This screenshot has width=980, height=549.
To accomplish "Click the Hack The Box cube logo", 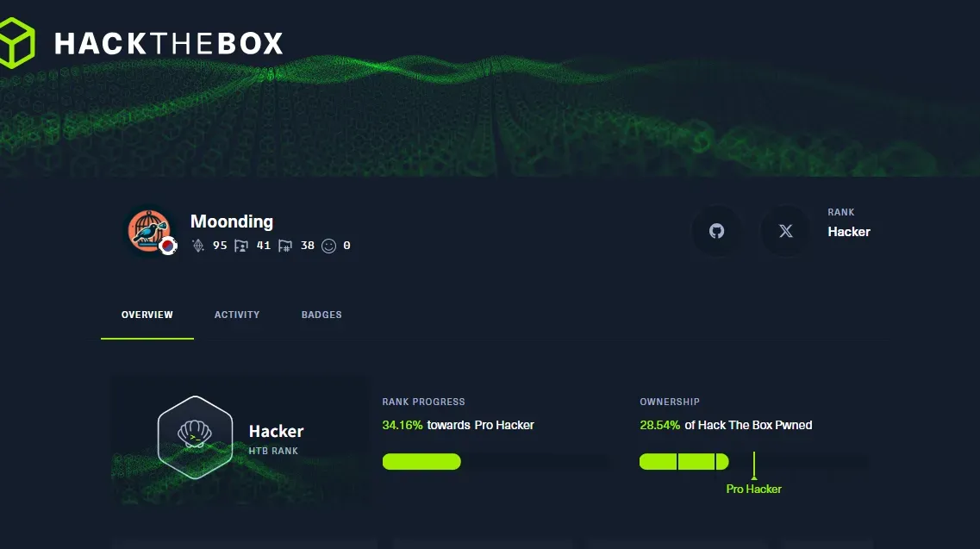I will pos(17,41).
